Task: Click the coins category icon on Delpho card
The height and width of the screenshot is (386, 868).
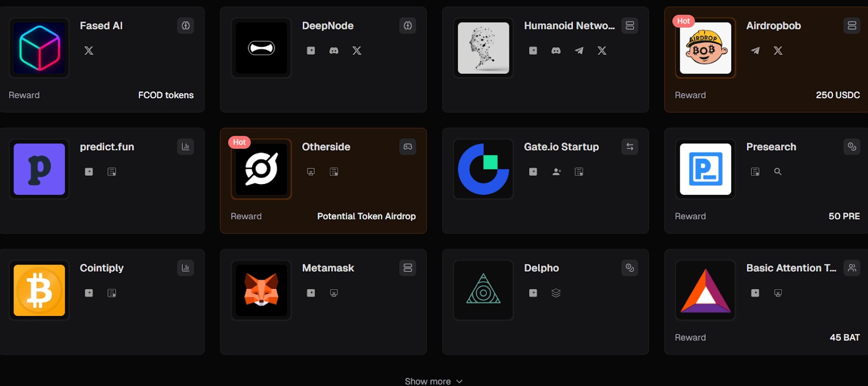Action: 630,268
